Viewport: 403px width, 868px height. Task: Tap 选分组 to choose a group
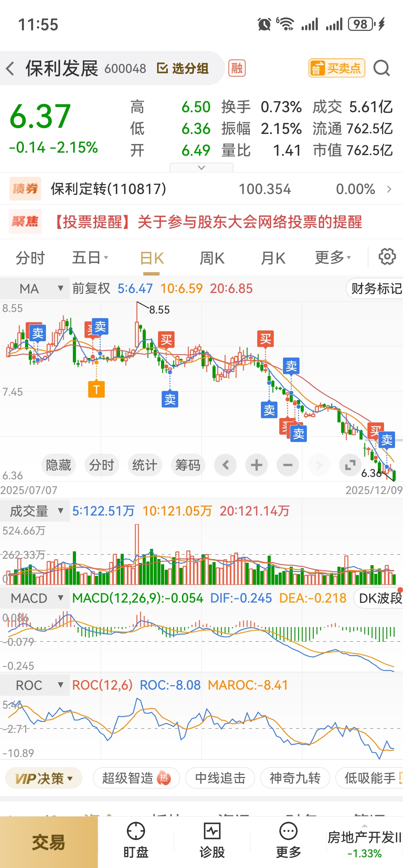183,68
